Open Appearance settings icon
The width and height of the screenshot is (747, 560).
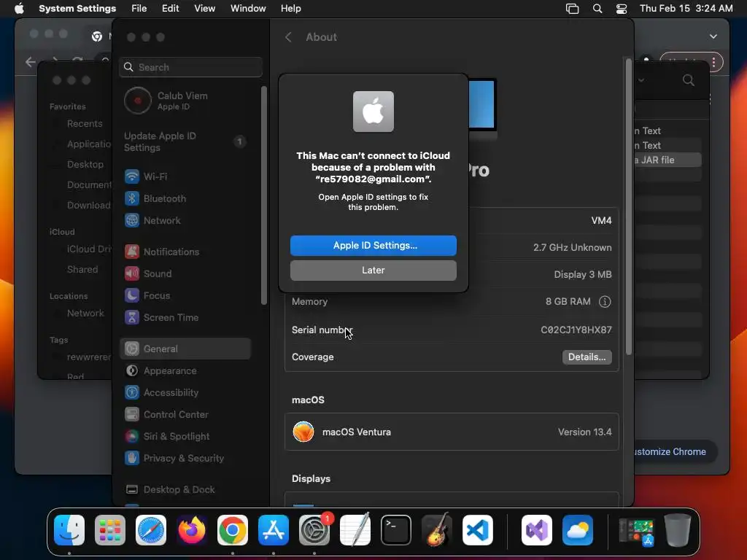point(132,370)
